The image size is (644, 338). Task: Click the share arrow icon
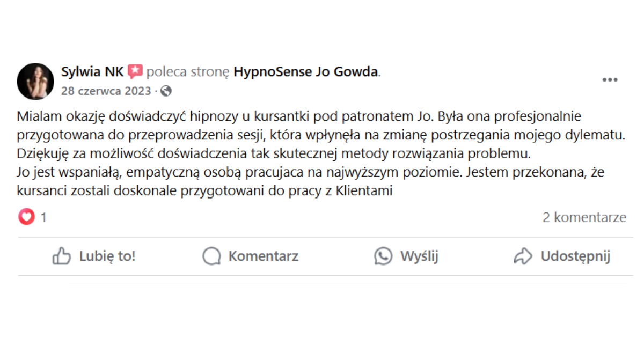coord(523,256)
